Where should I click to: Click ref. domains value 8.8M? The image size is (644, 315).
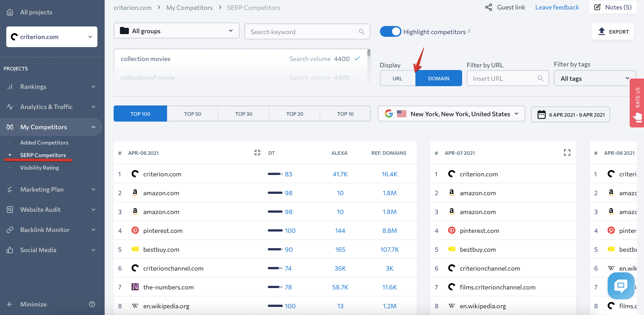(389, 231)
